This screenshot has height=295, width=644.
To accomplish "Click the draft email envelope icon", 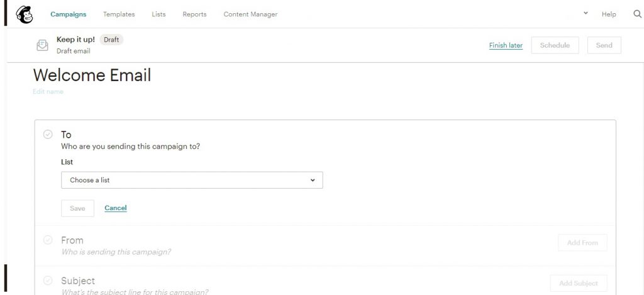I will pos(42,45).
